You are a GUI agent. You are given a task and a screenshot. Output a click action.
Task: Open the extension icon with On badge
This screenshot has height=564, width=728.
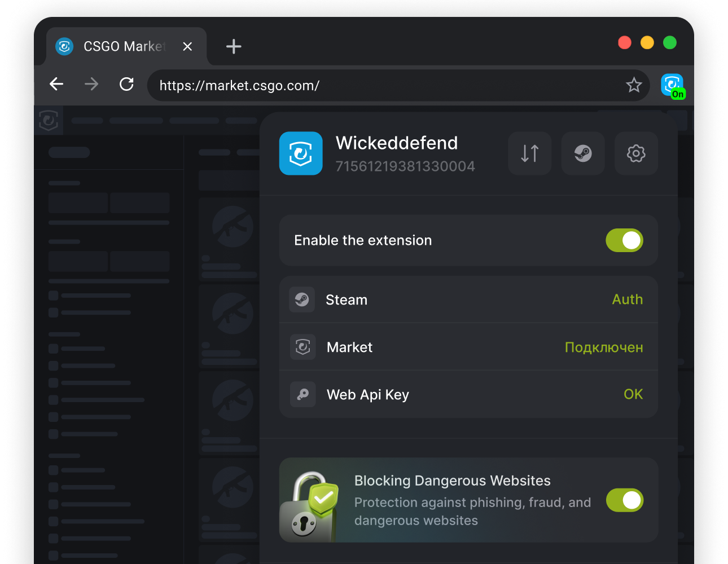pos(673,86)
